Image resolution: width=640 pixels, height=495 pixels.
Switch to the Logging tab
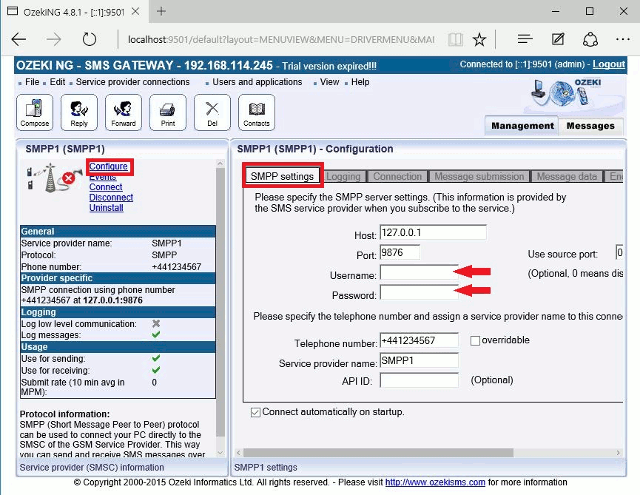344,177
